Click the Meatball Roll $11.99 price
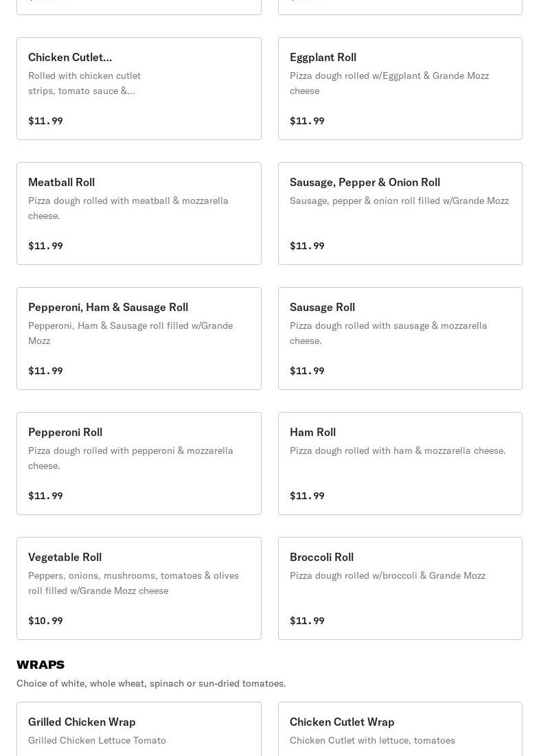The image size is (539, 756). 45,246
